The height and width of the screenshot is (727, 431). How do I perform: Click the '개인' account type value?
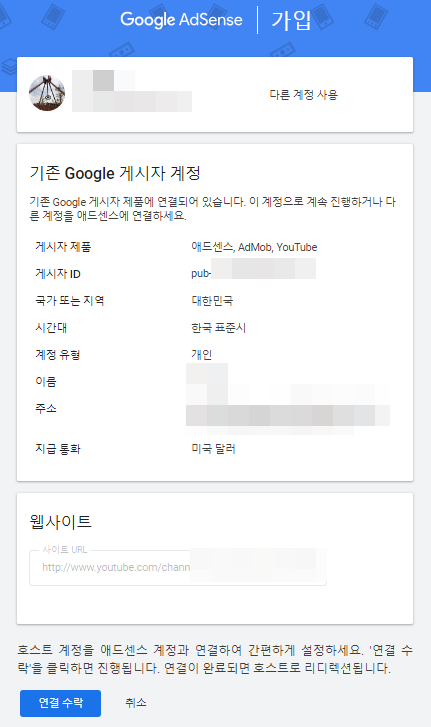[202, 355]
